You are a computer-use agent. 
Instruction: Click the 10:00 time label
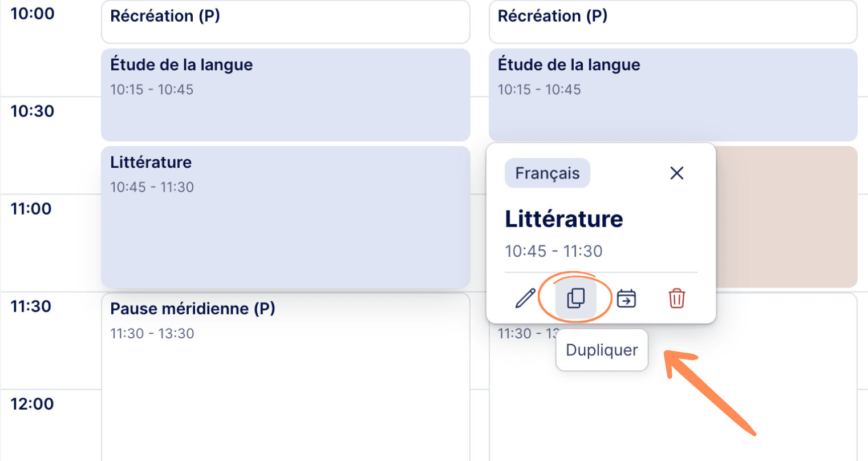click(x=33, y=14)
